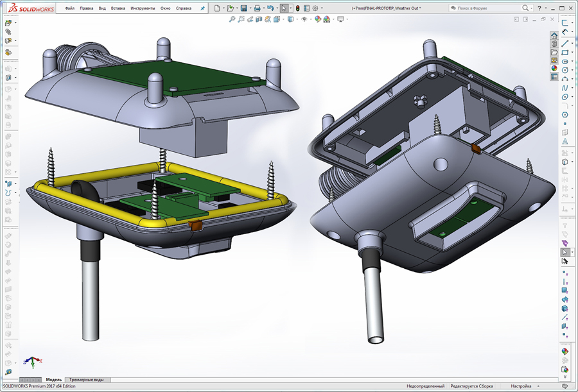Toggle the Select arrow tool
Viewport: 578px width, 392px height.
tap(284, 7)
